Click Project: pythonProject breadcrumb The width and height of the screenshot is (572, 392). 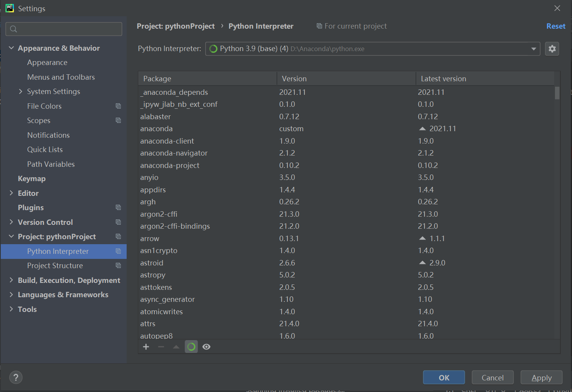tap(175, 26)
